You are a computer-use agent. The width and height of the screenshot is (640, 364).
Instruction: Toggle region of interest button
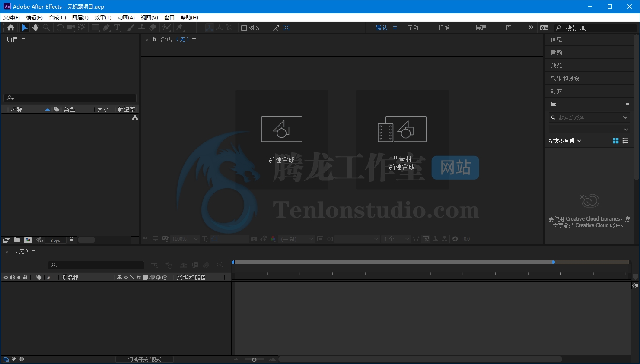point(320,239)
